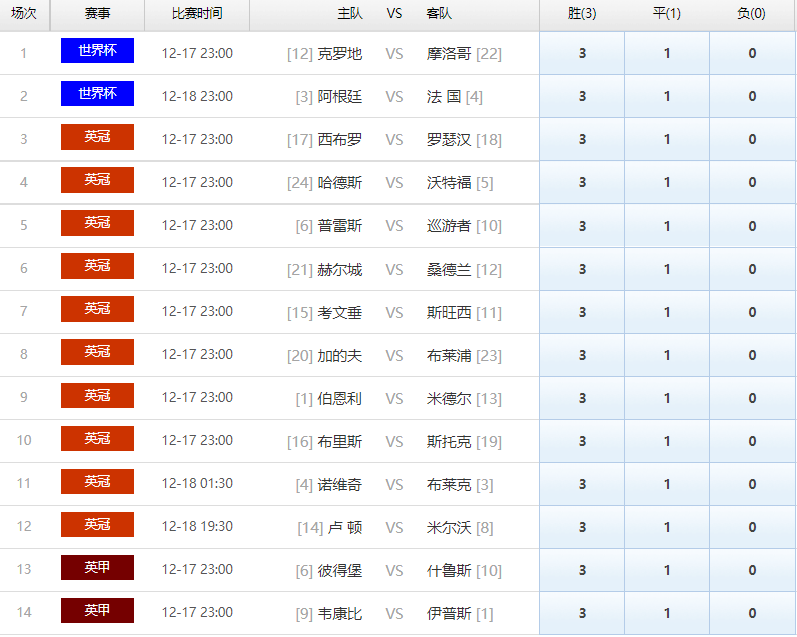The height and width of the screenshot is (637, 797).
Task: Choose win (3) for 卢顿 vs 米尔沃
Action: [x=582, y=527]
